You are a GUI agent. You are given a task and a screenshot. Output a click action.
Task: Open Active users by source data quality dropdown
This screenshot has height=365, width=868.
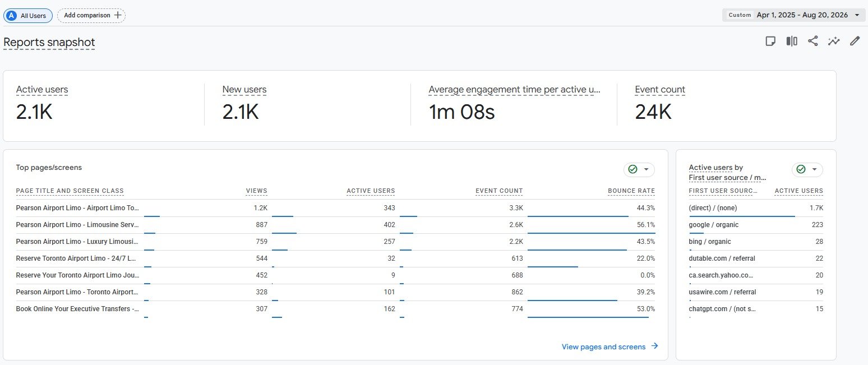tap(807, 169)
